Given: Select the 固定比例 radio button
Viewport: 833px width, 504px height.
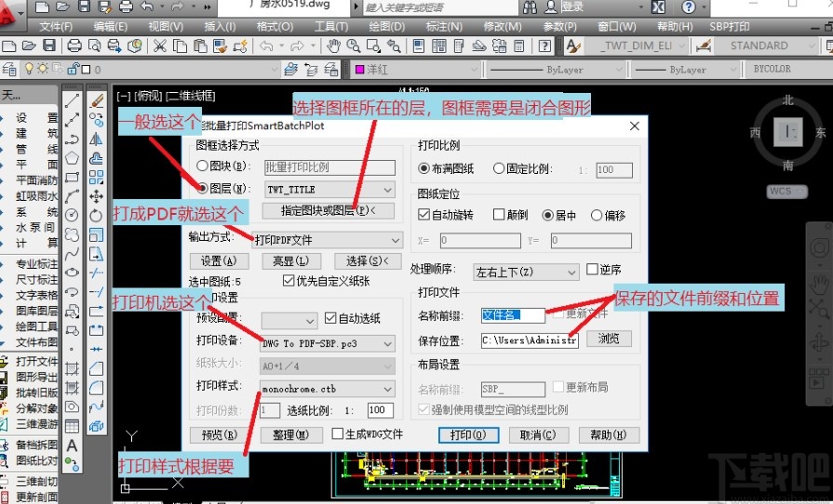Looking at the screenshot, I should (498, 168).
